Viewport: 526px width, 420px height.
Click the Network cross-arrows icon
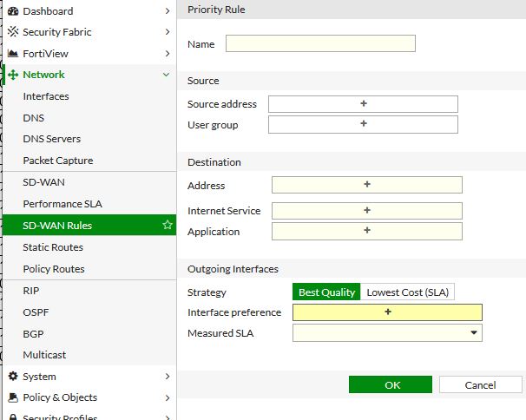tap(13, 75)
